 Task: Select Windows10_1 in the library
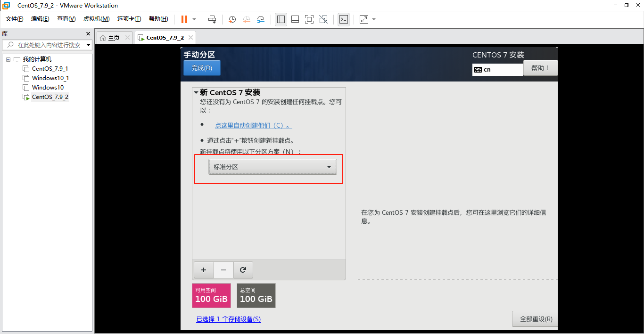pyautogui.click(x=50, y=78)
